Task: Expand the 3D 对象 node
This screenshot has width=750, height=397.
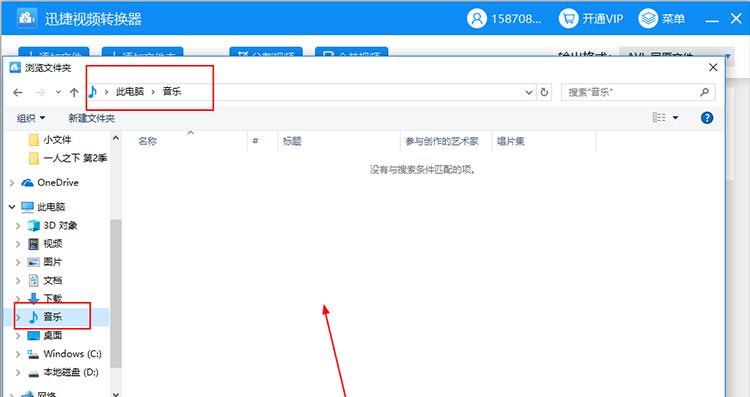Action: tap(18, 226)
